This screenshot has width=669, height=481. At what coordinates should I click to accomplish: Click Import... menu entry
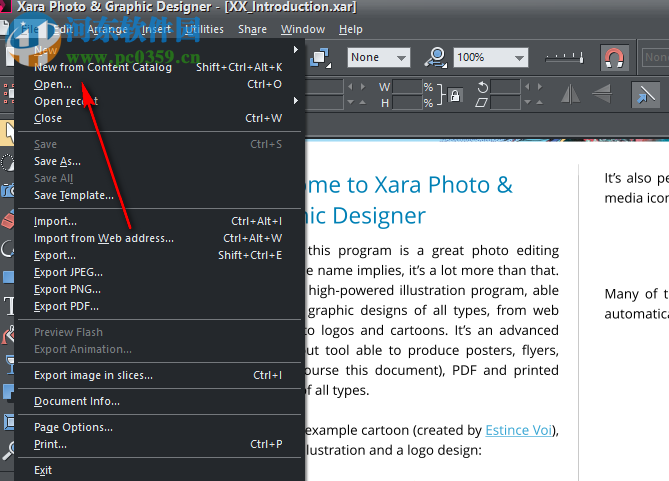coord(158,221)
